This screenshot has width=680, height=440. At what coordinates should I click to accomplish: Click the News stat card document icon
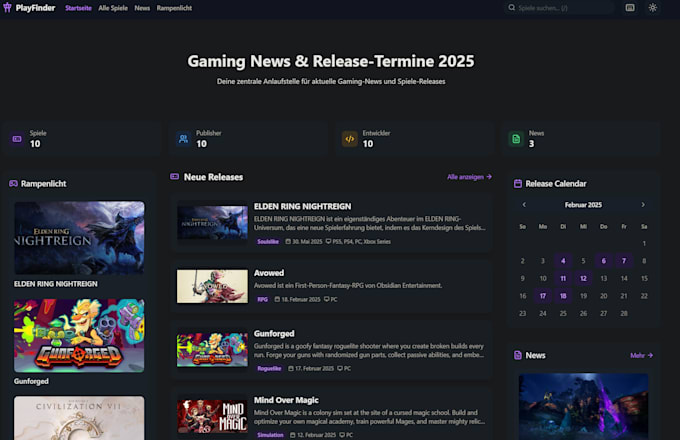[x=516, y=139]
